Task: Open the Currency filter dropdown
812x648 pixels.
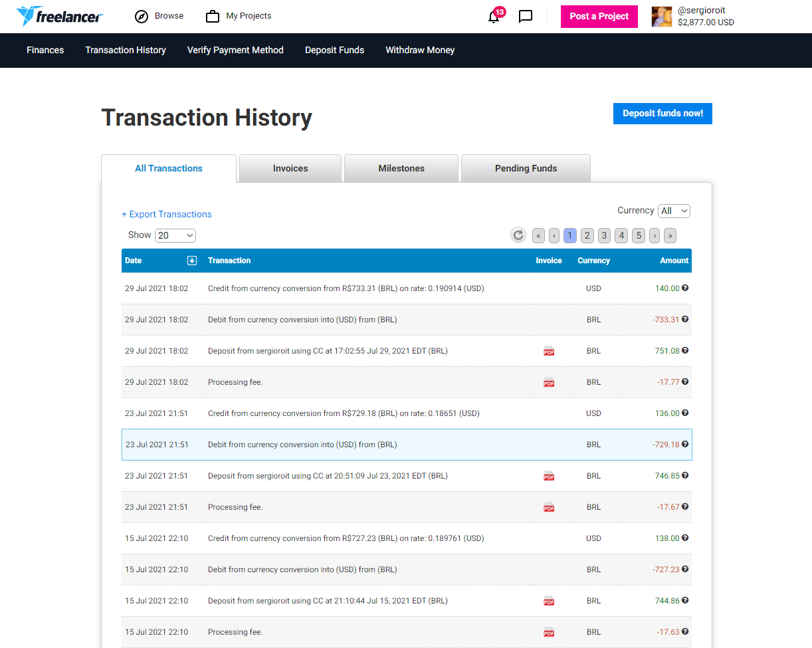Action: click(674, 211)
